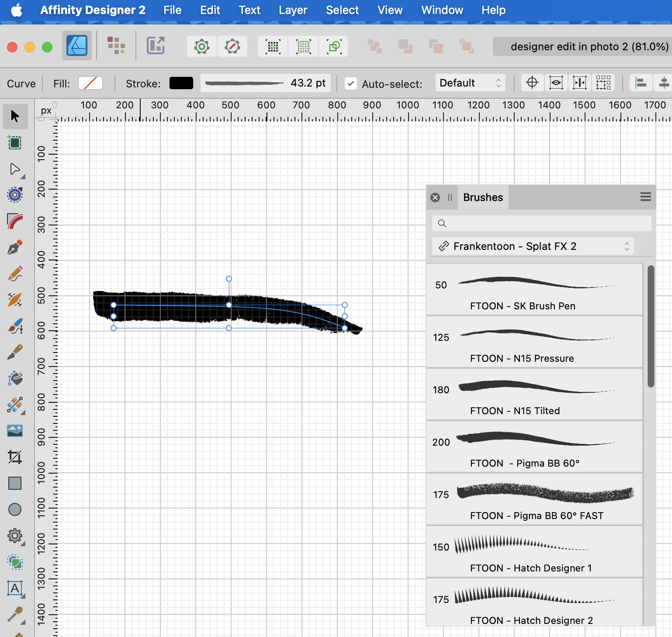Toggle the Auto-select checkbox
The height and width of the screenshot is (637, 672).
tap(351, 83)
